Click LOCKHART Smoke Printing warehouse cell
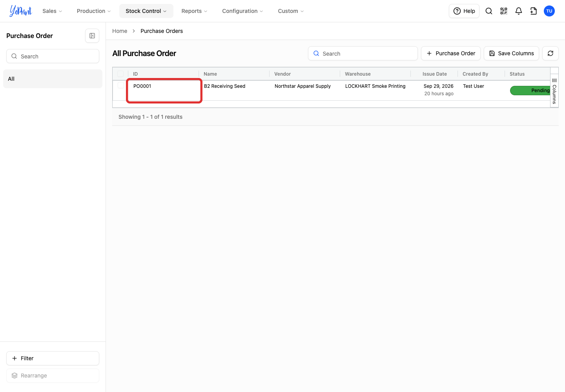This screenshot has width=565, height=392. coord(375,86)
